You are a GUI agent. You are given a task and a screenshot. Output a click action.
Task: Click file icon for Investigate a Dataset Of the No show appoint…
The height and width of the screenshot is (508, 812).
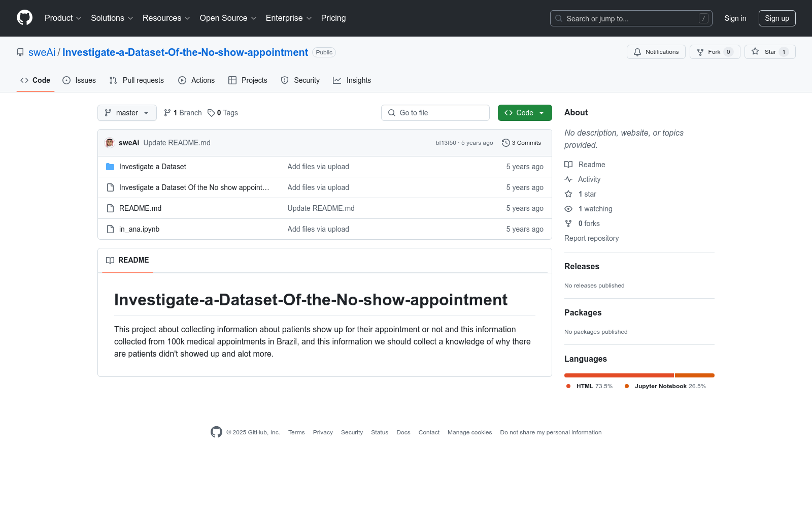(110, 187)
